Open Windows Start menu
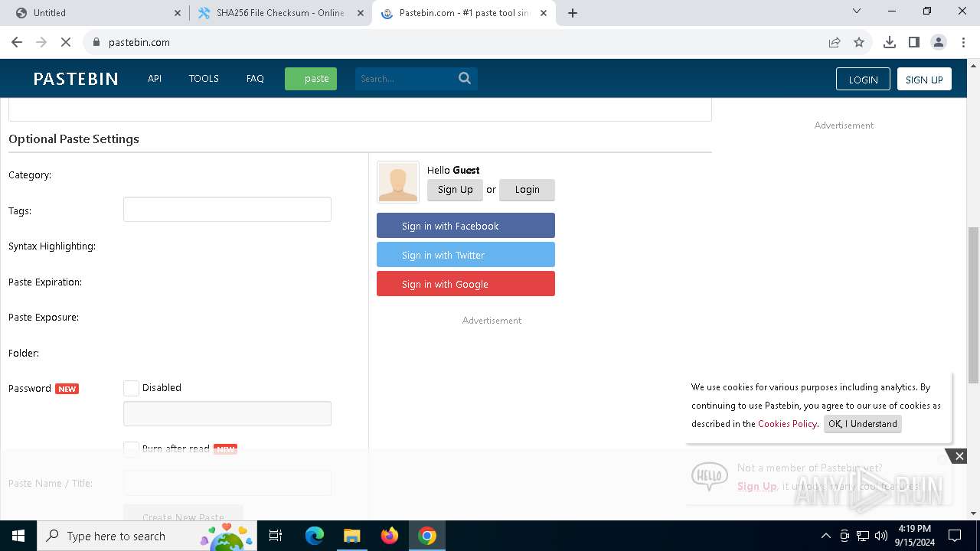Screen dimensions: 980x551 tap(18, 536)
